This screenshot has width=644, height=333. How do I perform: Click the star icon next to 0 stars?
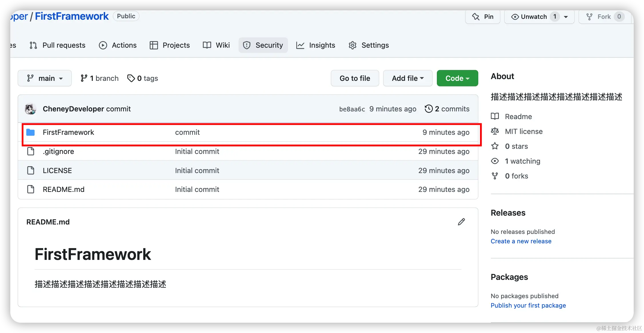(x=495, y=146)
